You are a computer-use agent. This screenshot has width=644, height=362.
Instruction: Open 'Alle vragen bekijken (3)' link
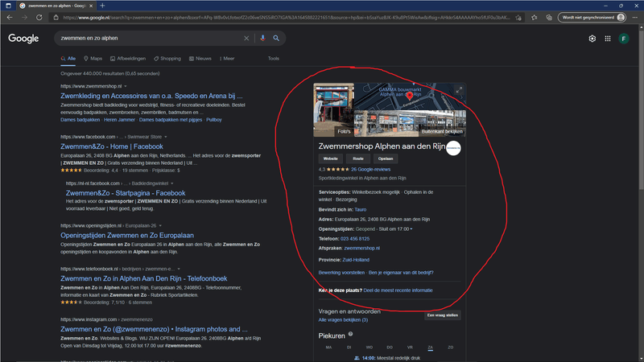pos(343,319)
